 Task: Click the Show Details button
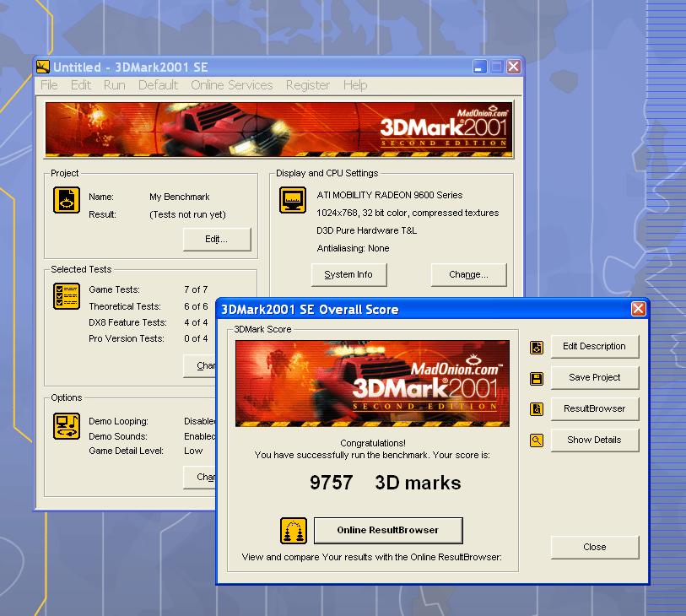(595, 440)
